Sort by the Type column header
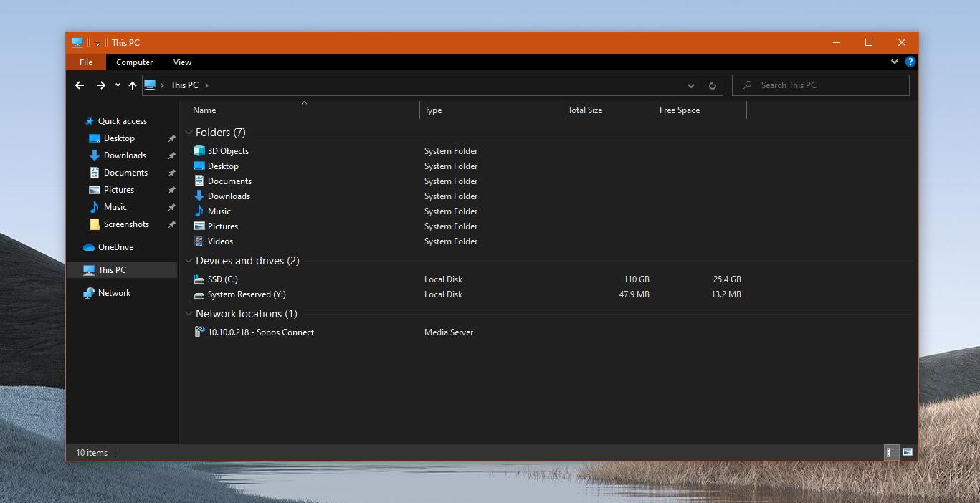This screenshot has height=503, width=980. coord(492,110)
